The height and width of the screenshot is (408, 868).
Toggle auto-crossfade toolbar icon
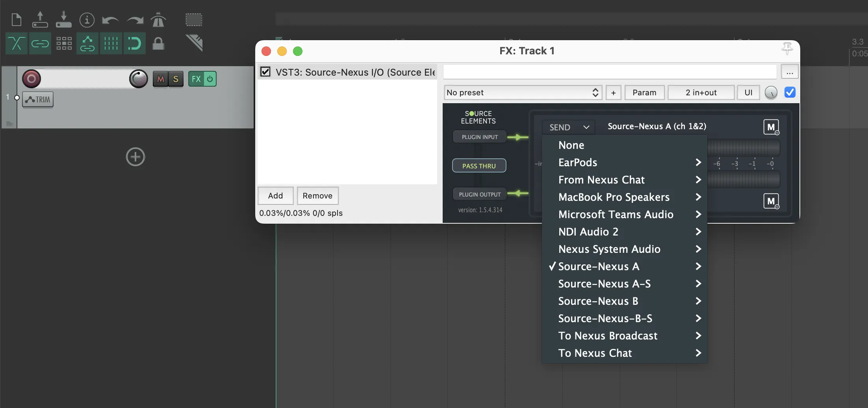click(x=16, y=43)
